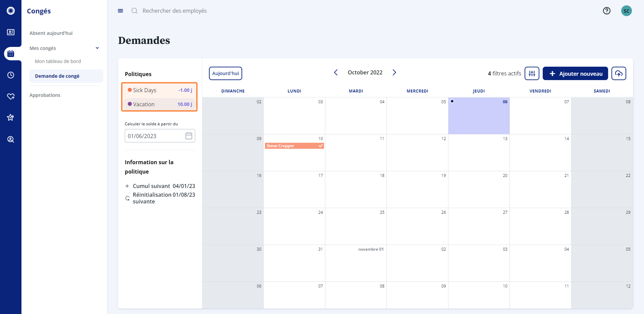Click Ajouter nouveau button
The image size is (644, 314).
pos(575,73)
